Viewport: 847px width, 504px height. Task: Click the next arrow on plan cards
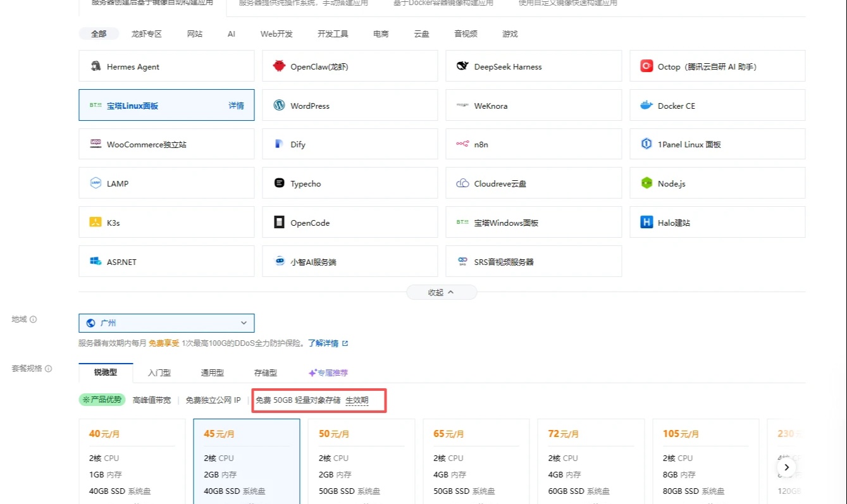coord(786,468)
